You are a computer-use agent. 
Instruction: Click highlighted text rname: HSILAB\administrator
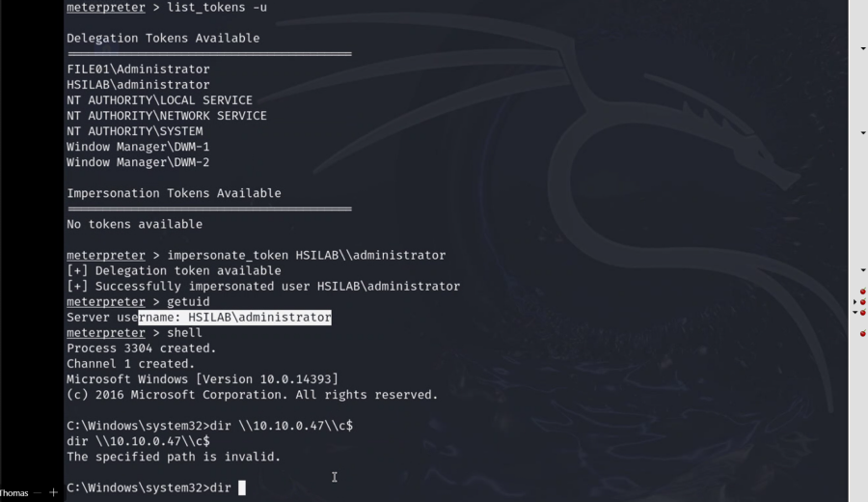[234, 317]
